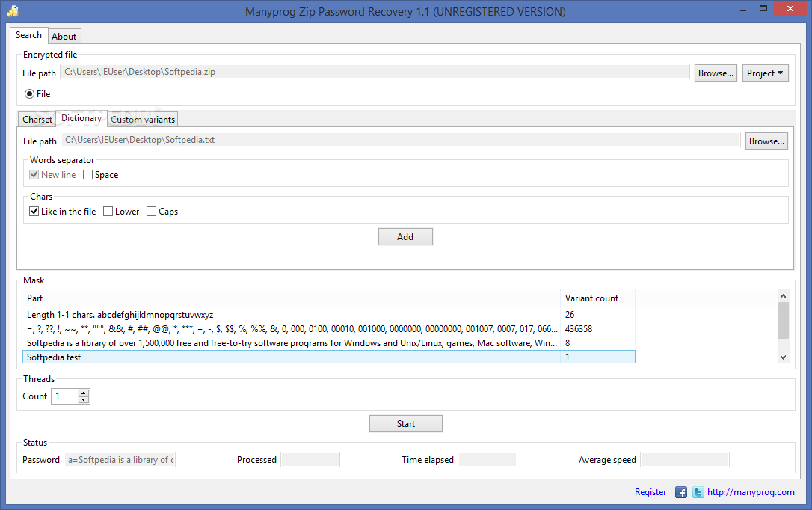Click the encrypted file path field

click(x=375, y=72)
